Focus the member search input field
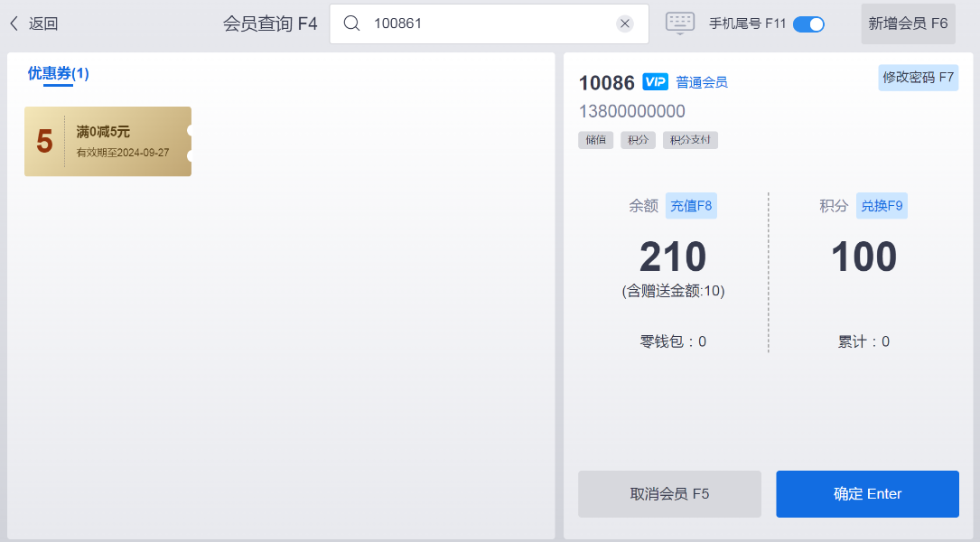Viewport: 980px width, 542px height. click(x=488, y=23)
